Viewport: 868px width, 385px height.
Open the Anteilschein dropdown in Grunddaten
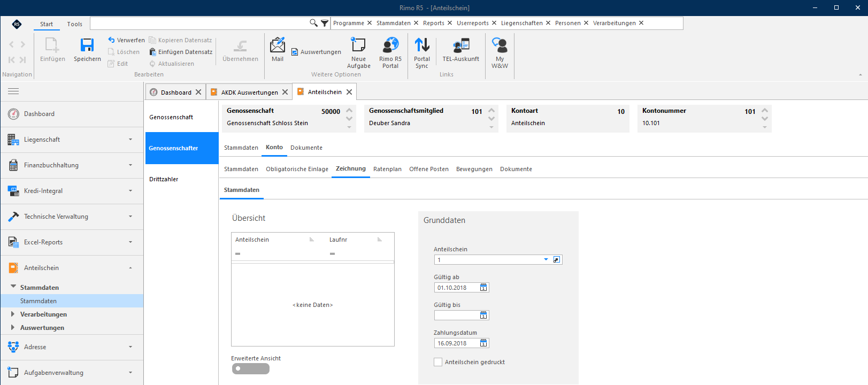[x=546, y=260]
